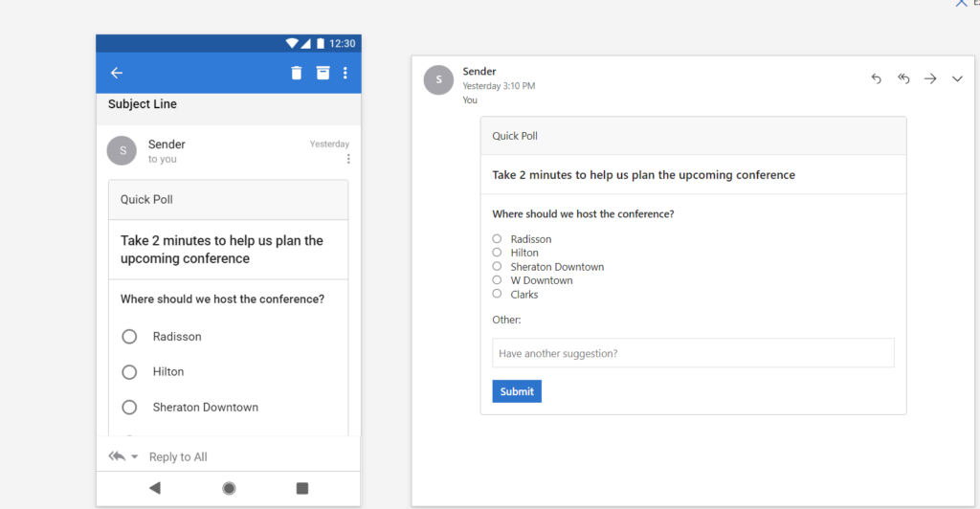Tap the 12:30 clock in status bar

tap(342, 43)
